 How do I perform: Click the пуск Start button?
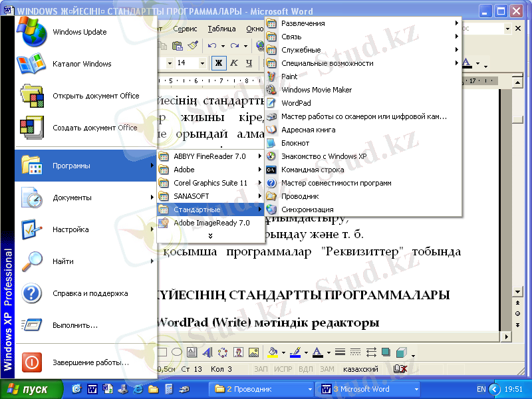(x=31, y=389)
